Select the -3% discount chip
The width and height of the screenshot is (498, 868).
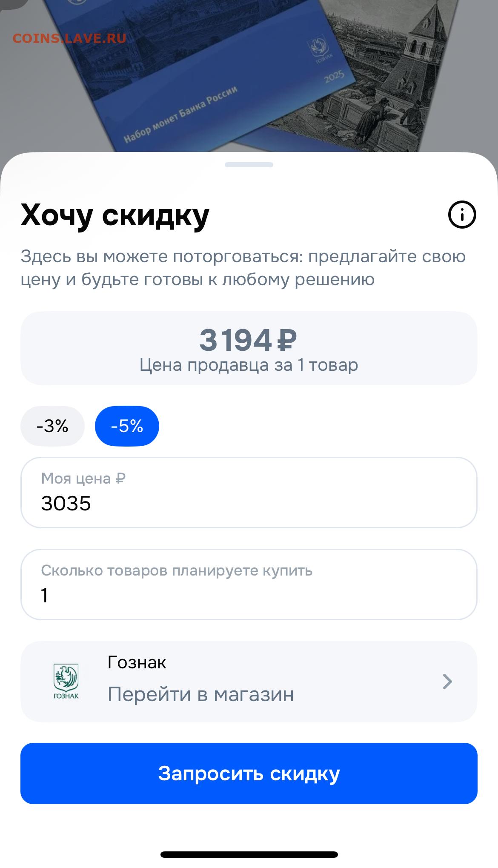(x=52, y=426)
